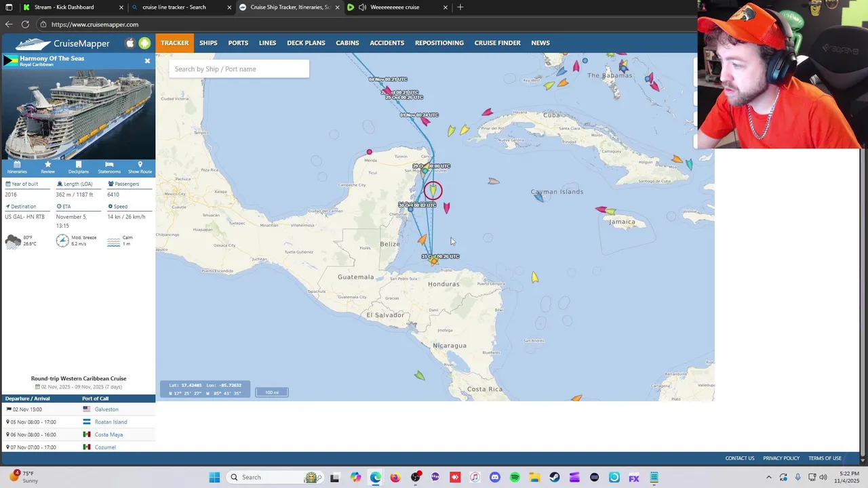Open the Windows Start menu
Image resolution: width=868 pixels, height=488 pixels.
[214, 477]
